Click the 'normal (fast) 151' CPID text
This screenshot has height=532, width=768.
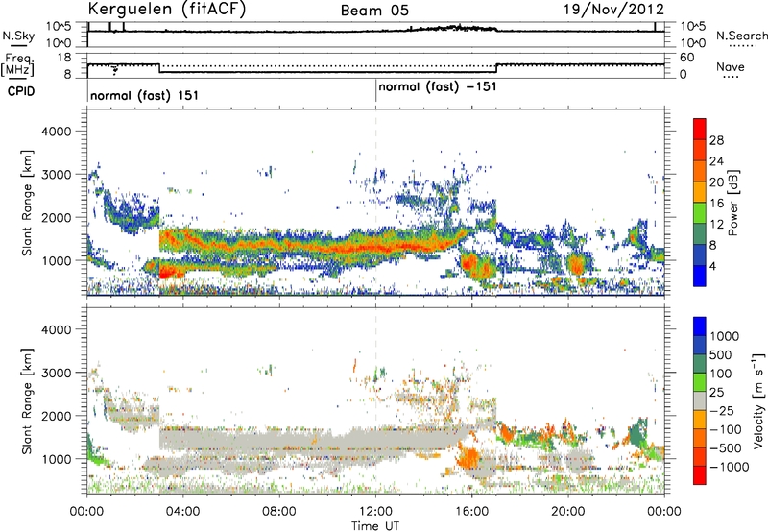(145, 95)
